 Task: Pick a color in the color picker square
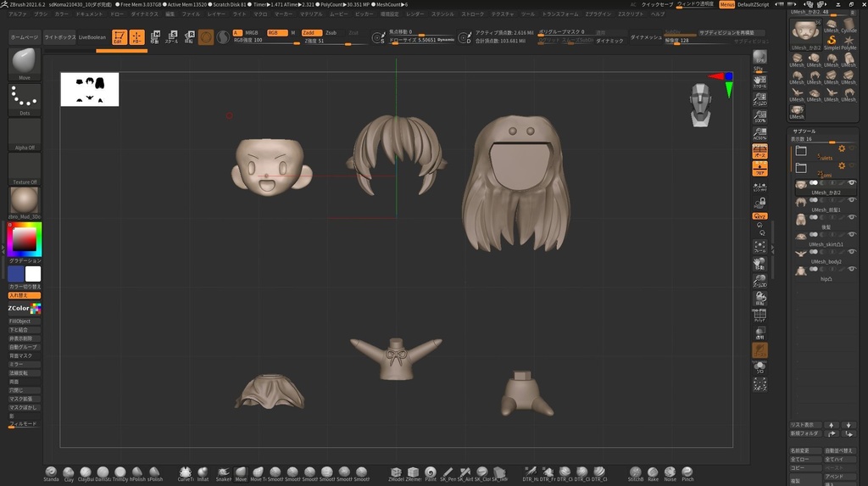[x=24, y=241]
